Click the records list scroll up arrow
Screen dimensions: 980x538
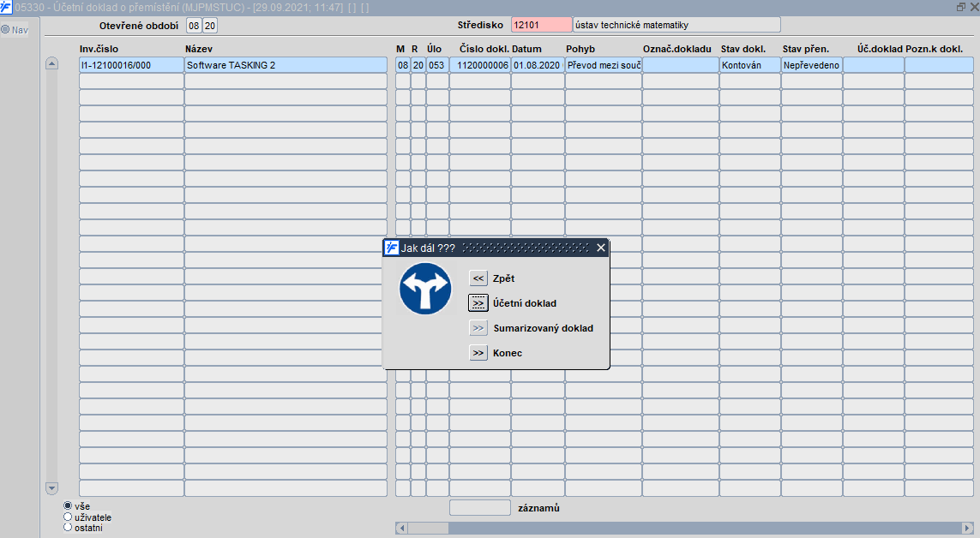click(x=52, y=63)
